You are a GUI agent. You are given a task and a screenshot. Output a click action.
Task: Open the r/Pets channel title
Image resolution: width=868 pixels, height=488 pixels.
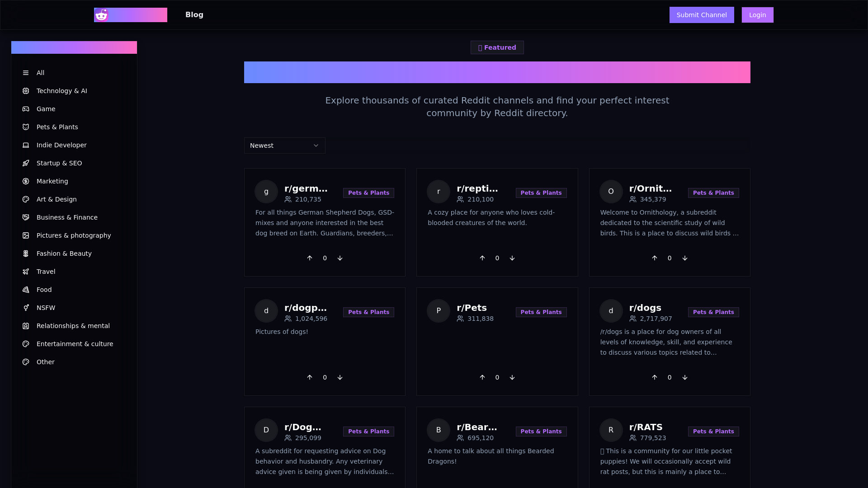click(x=472, y=308)
